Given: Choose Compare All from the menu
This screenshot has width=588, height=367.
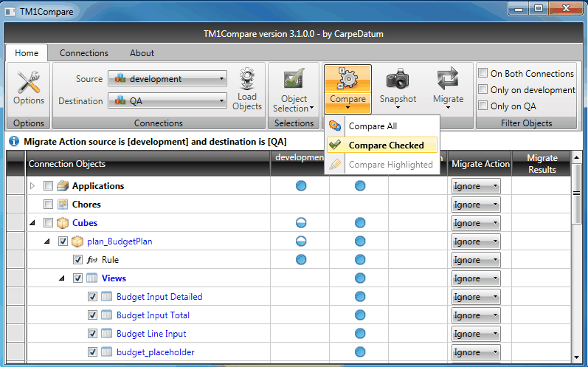Looking at the screenshot, I should pos(381,126).
